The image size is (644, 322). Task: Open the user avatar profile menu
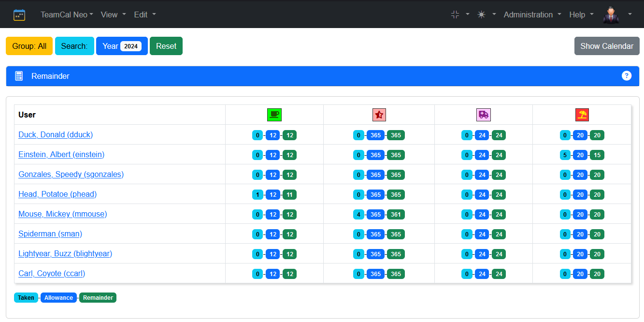(617, 15)
